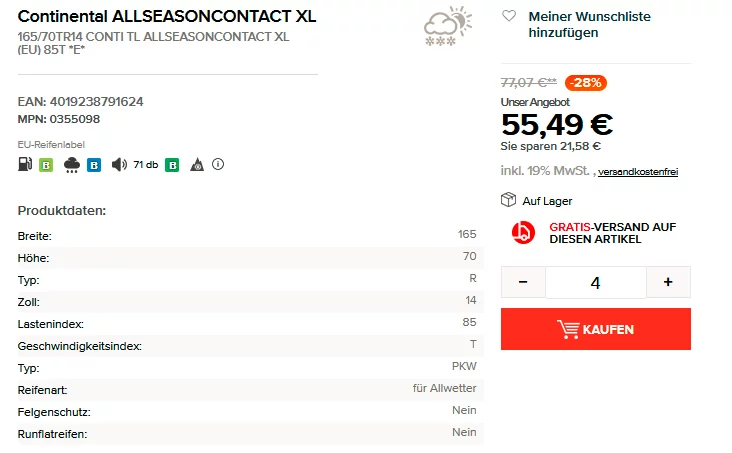Click the snow mountain grip icon

coord(197,164)
